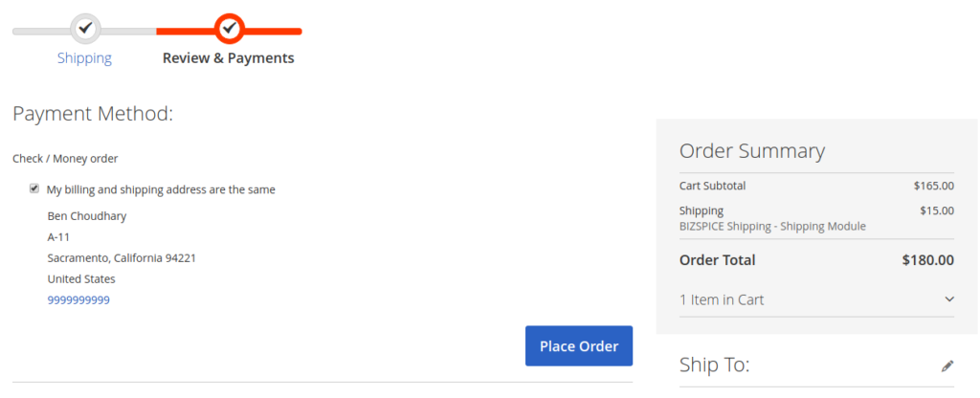
Task: Select Check / Money order payment method
Action: (65, 159)
